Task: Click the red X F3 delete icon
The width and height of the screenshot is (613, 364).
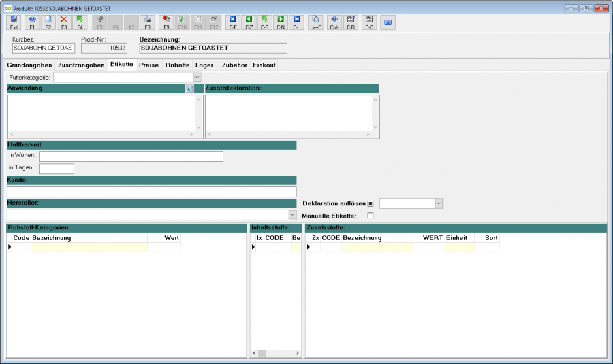Action: [64, 22]
